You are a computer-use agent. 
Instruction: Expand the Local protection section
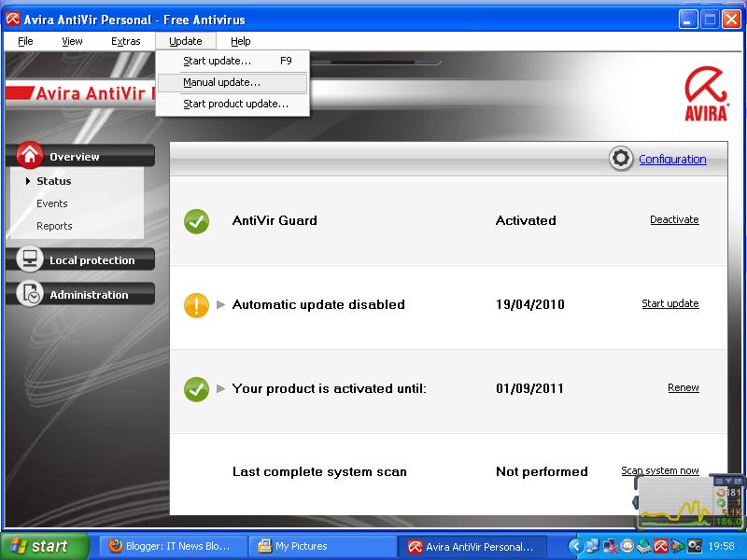coord(80,260)
